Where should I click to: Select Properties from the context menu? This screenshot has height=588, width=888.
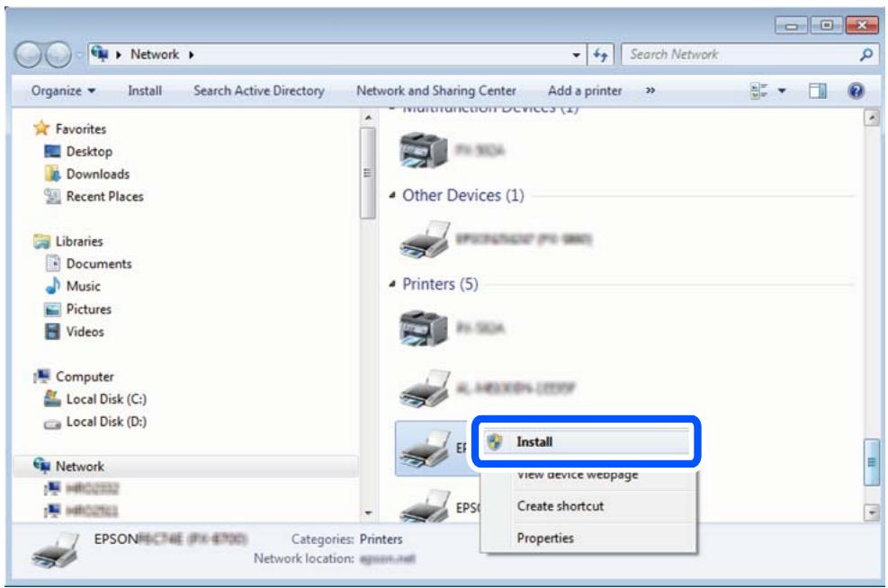coord(544,539)
